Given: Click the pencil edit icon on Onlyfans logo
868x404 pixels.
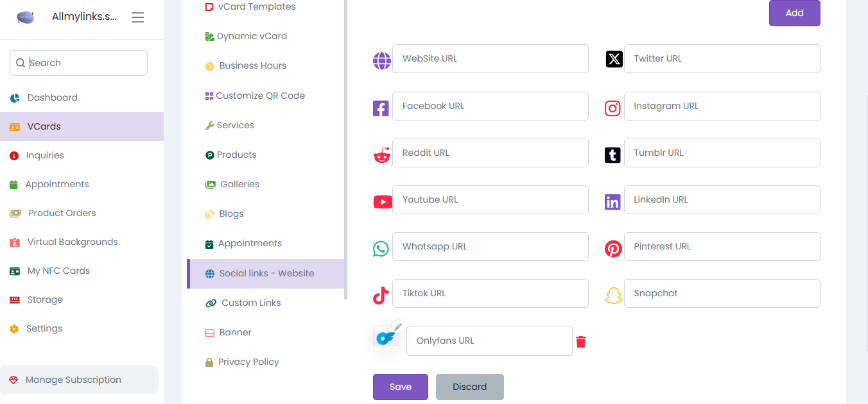Looking at the screenshot, I should coord(398,326).
